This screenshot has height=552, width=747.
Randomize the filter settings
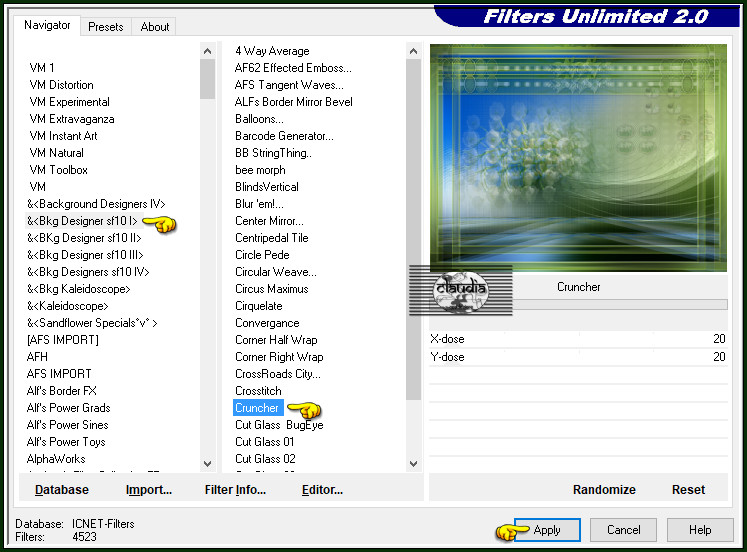pyautogui.click(x=604, y=490)
